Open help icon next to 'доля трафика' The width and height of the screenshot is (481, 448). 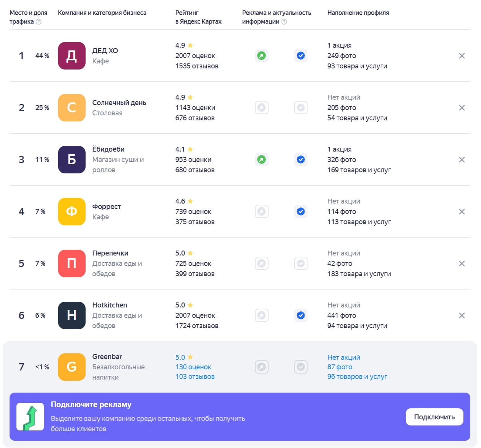coord(39,22)
